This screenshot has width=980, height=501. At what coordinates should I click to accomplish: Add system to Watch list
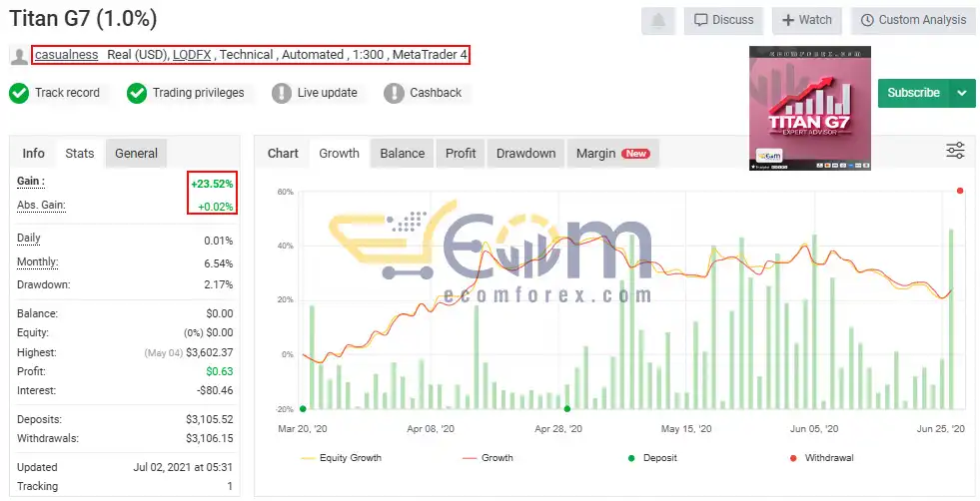(x=807, y=21)
